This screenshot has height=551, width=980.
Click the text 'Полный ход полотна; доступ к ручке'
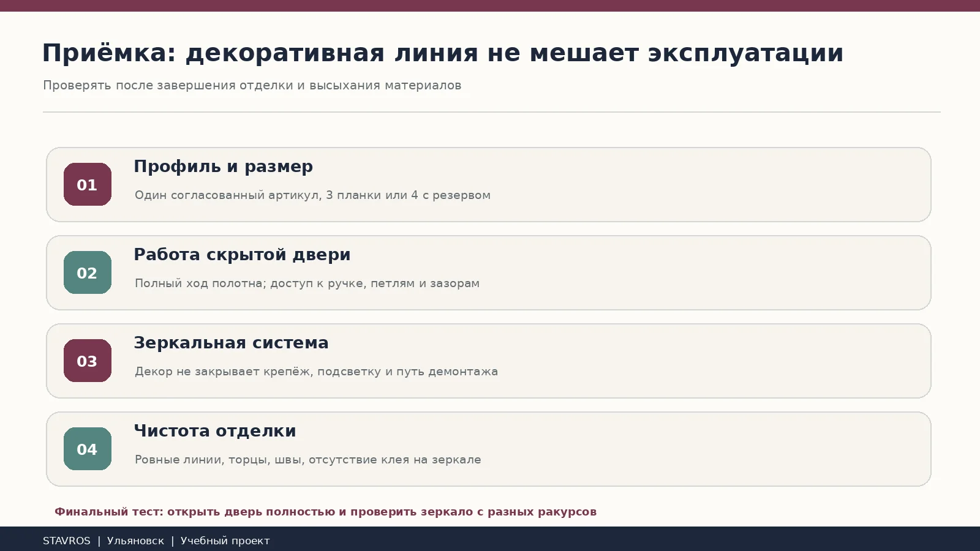tap(248, 283)
